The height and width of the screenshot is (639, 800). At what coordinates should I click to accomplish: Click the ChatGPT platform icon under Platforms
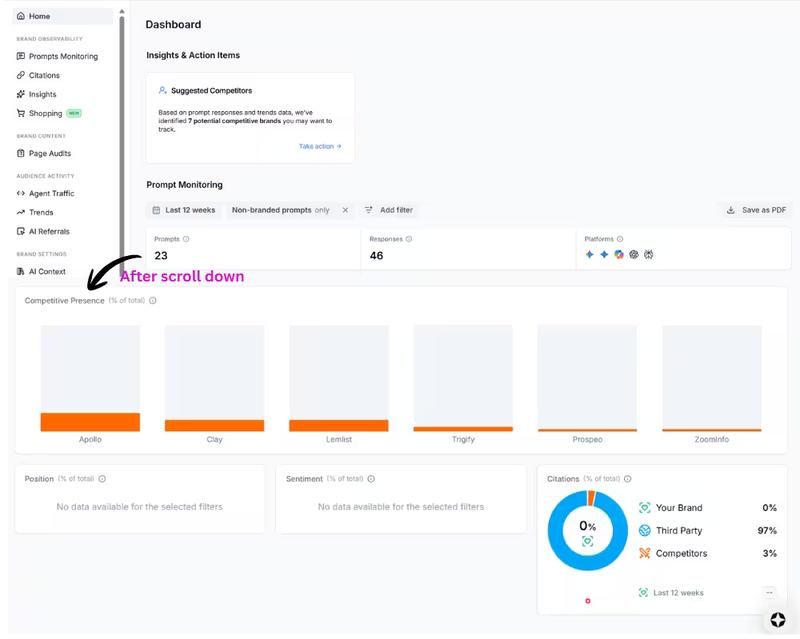pyautogui.click(x=634, y=254)
